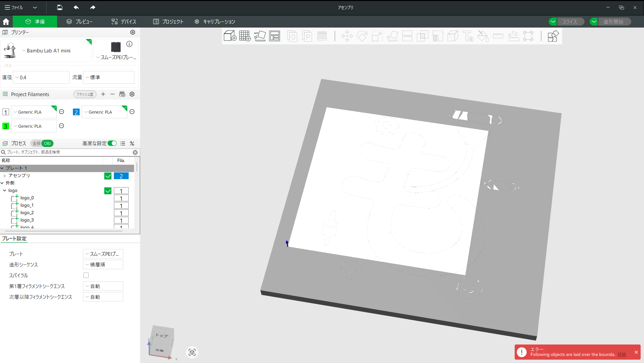Open filament 3 Generic PLA dropdown
The height and width of the screenshot is (363, 644).
tap(34, 126)
